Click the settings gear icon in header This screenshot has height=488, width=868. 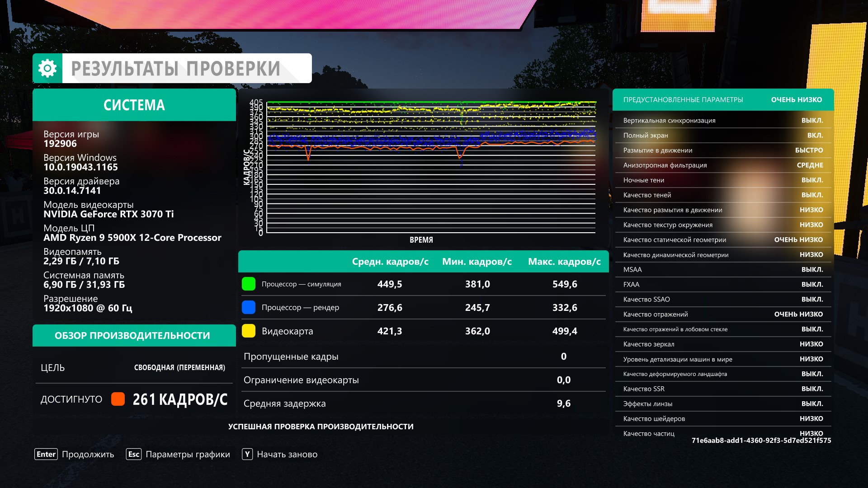click(47, 68)
